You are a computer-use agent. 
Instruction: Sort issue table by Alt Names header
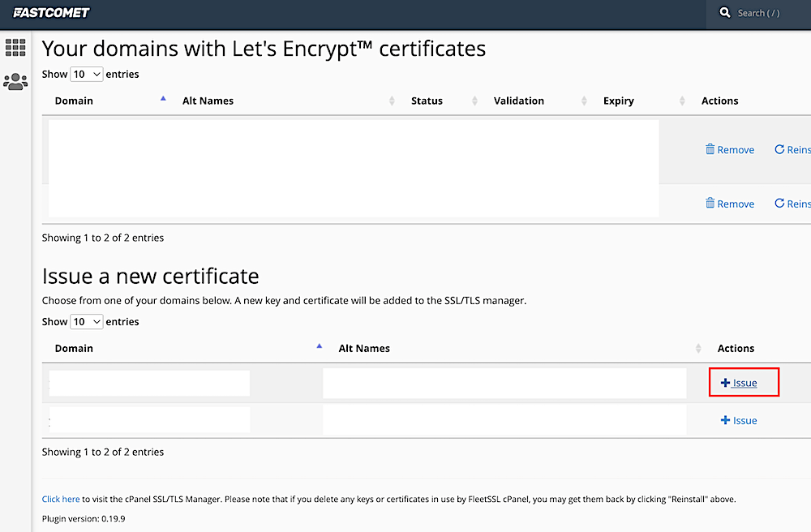(364, 349)
